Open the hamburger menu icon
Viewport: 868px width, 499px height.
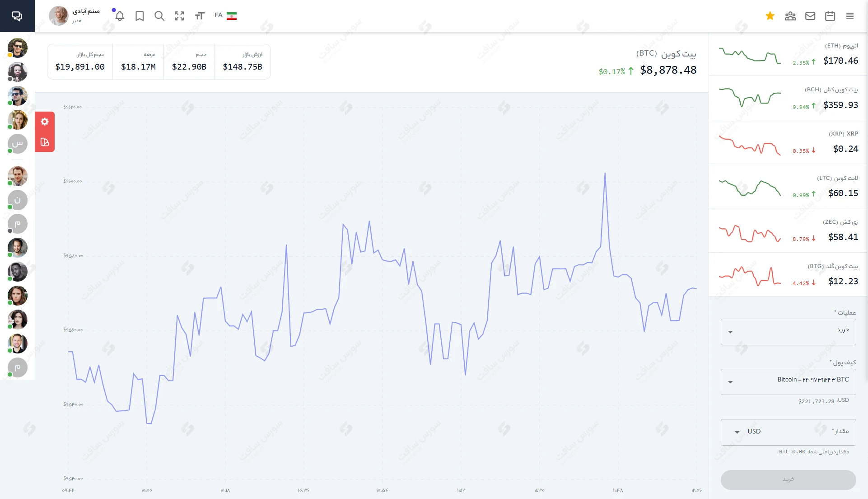click(850, 16)
